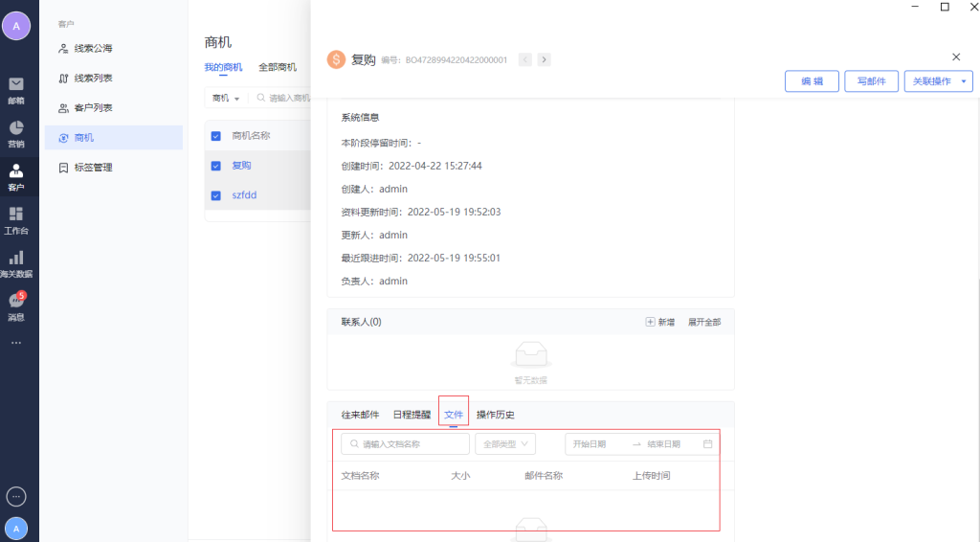Click the 请输入文档名称 search field
Screen dimensions: 980x542
pyautogui.click(x=406, y=444)
